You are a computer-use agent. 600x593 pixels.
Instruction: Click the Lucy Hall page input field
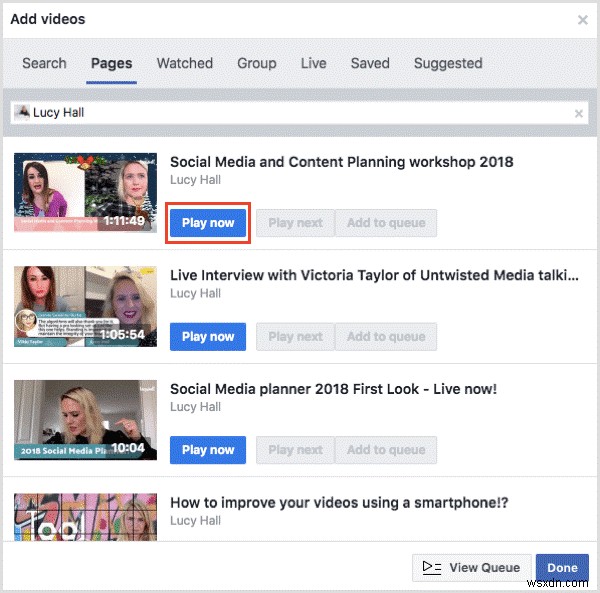(x=299, y=113)
